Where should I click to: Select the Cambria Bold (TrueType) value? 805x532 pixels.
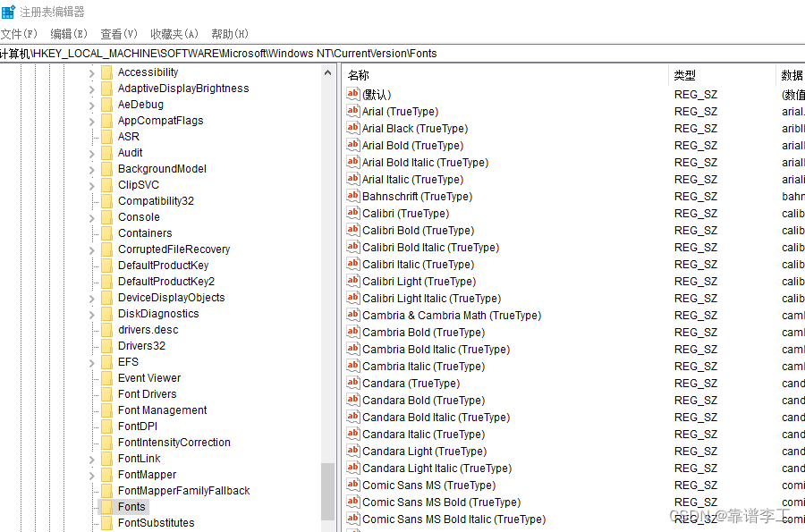(x=424, y=333)
